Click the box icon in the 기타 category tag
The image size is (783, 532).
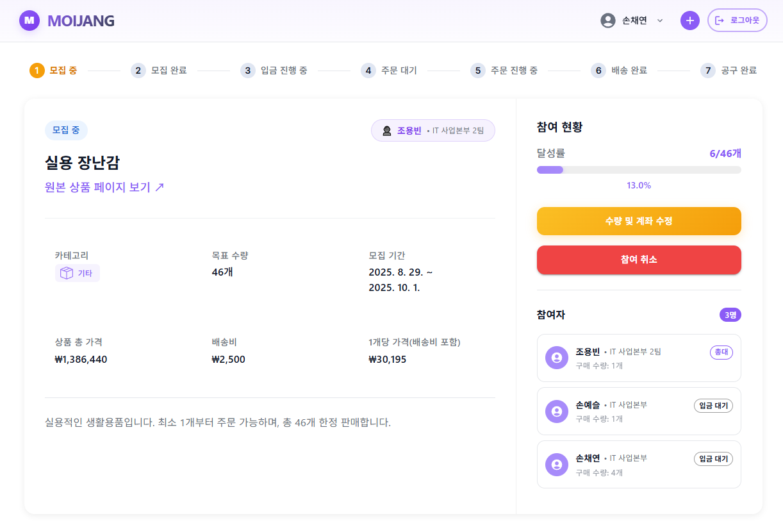[67, 273]
